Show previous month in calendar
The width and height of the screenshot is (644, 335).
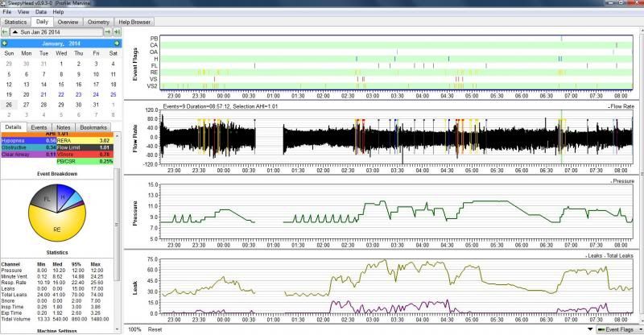(5, 42)
